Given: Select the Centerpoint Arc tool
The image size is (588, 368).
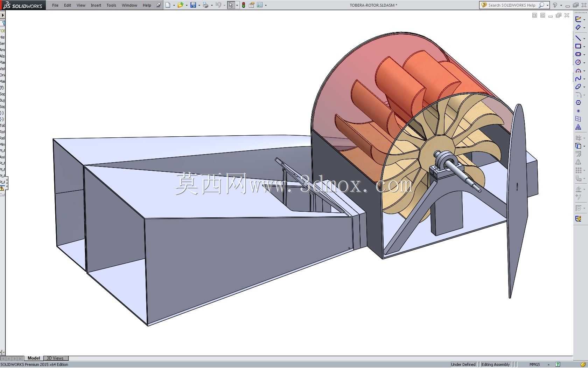Looking at the screenshot, I should click(x=578, y=70).
